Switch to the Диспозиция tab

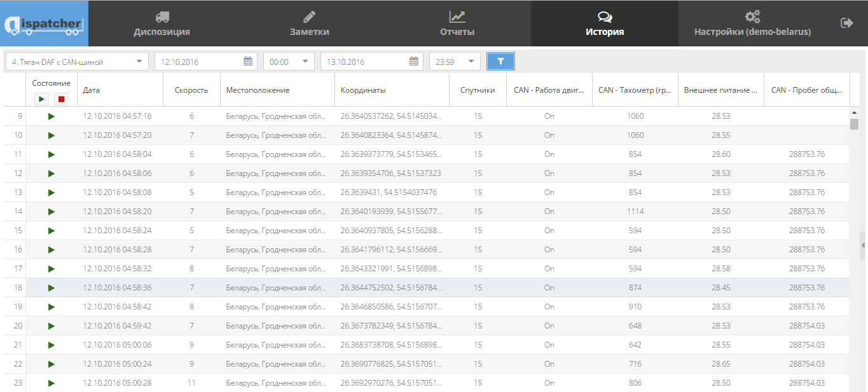[x=162, y=24]
